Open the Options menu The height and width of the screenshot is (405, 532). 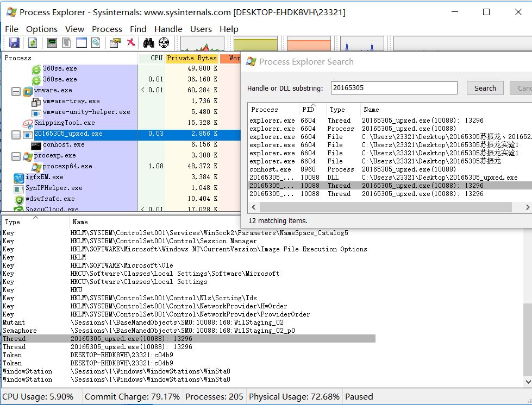42,29
